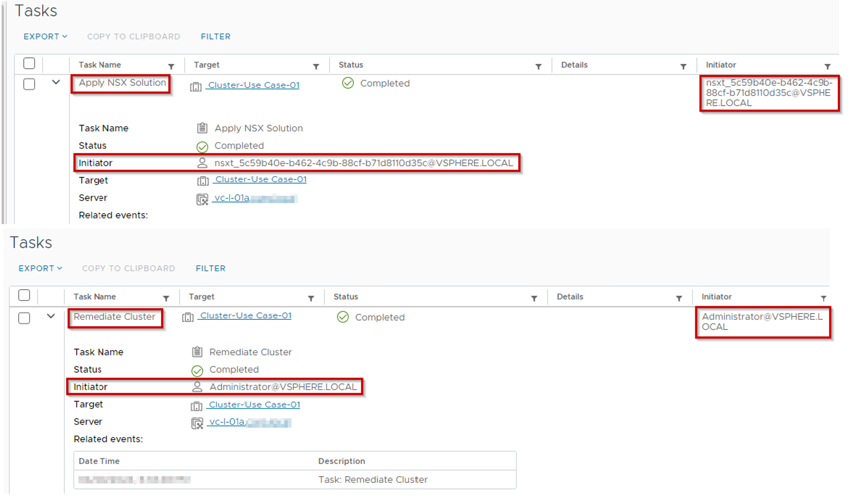Screen dimensions: 868x503
Task: Check the select-all checkbox in lower table header
Action: click(24, 295)
